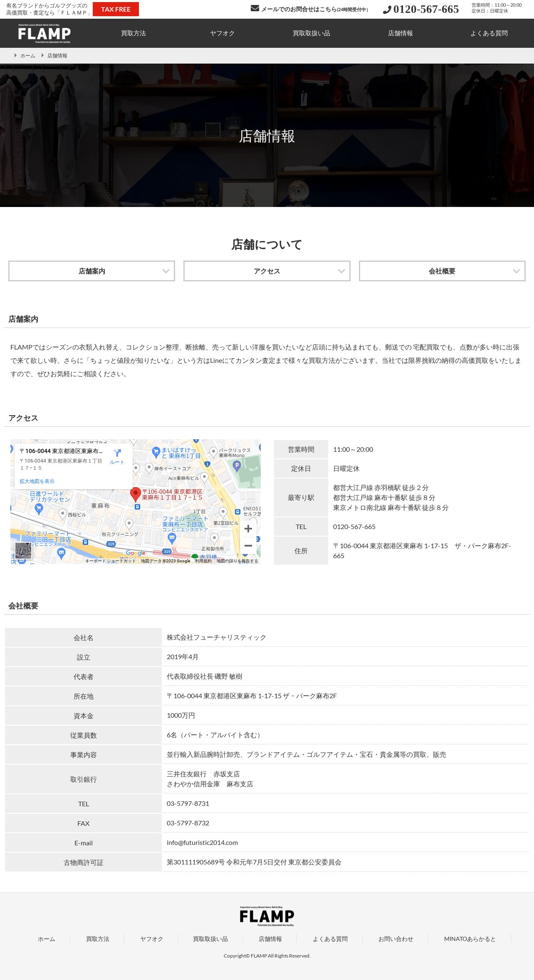The height and width of the screenshot is (980, 534).
Task: Click キーボード ショートカット on the map
Action: tap(111, 561)
